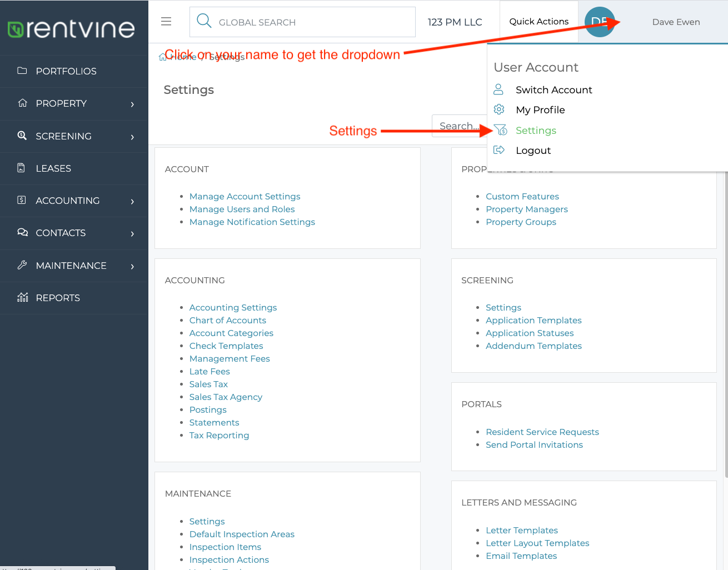
Task: Open Sales Tax Agency link
Action: 226,397
